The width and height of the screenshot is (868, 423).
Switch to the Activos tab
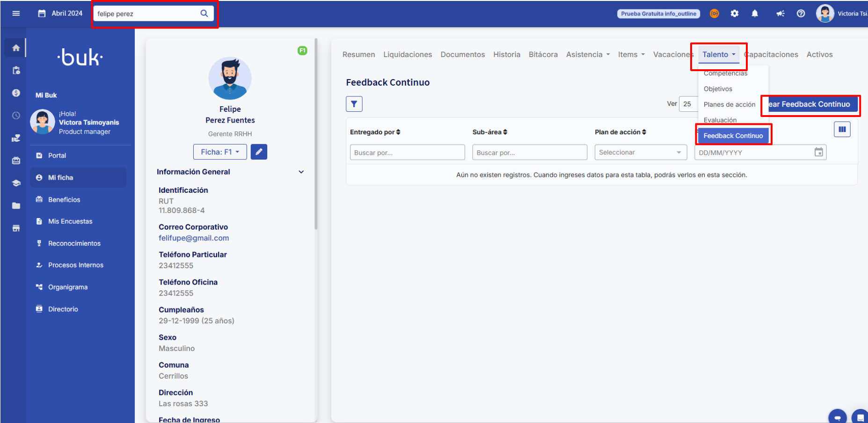(x=819, y=54)
